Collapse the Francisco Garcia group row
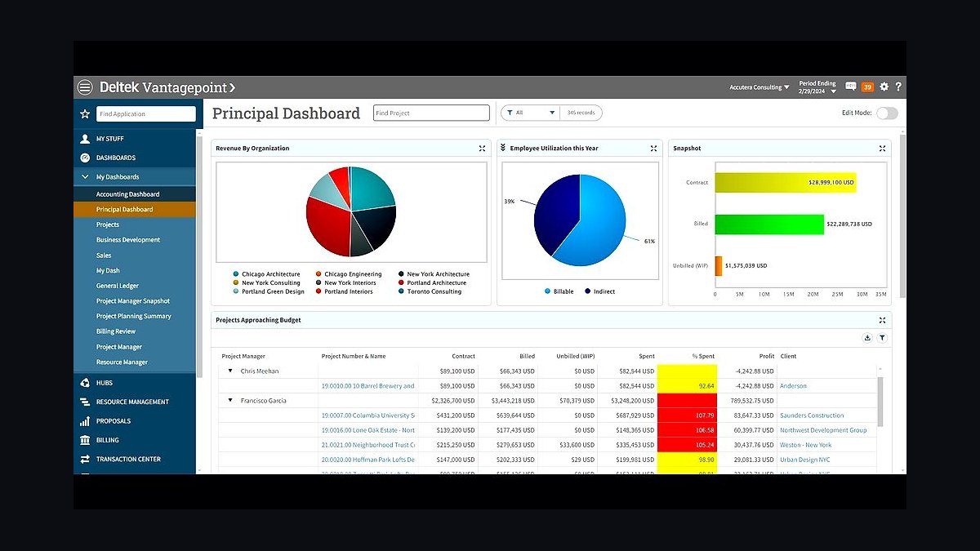 [x=230, y=401]
